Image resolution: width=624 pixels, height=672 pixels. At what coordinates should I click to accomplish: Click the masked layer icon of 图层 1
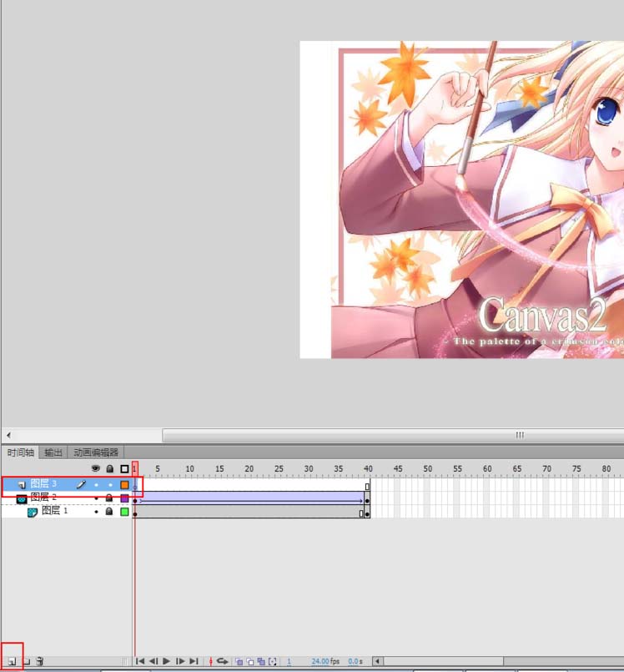[x=33, y=513]
